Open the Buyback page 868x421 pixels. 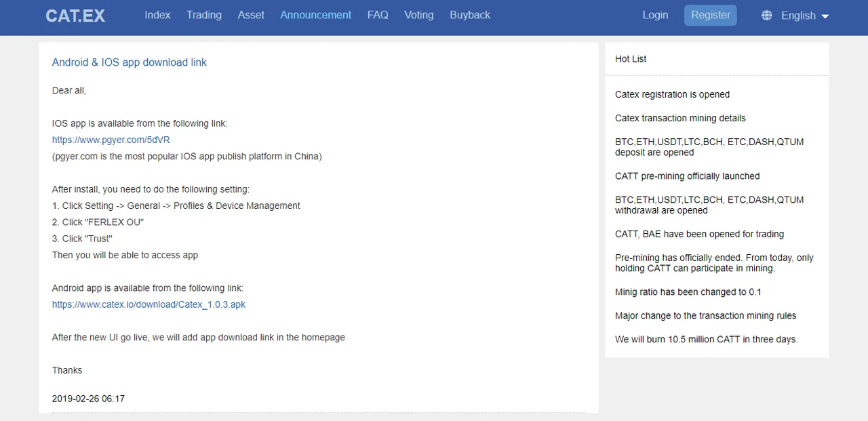coord(470,15)
